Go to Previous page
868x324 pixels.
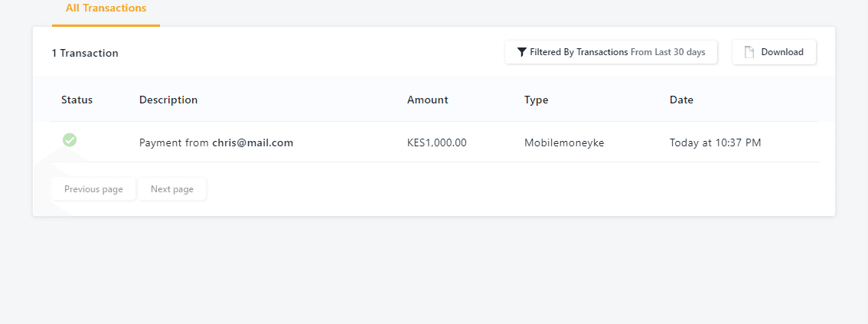tap(93, 189)
